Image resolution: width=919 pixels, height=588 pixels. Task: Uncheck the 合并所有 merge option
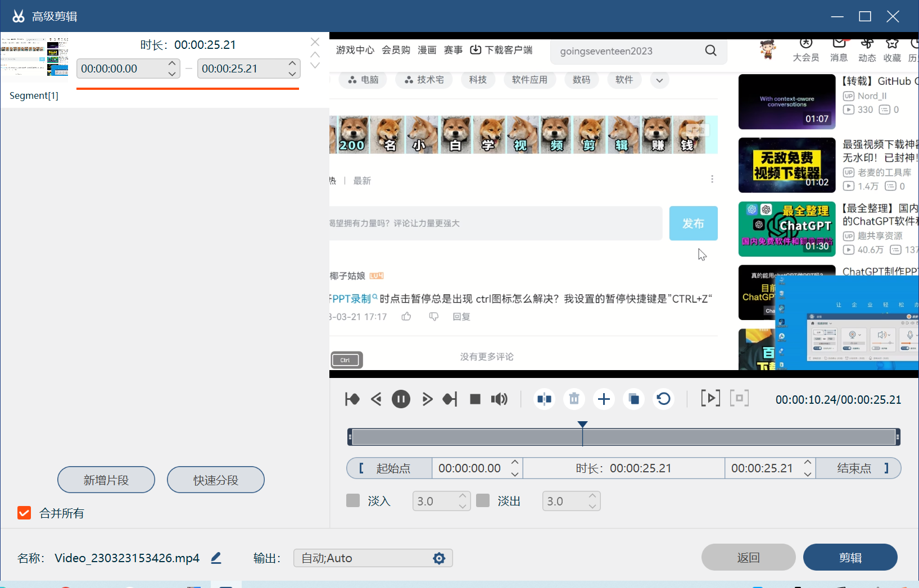point(24,513)
